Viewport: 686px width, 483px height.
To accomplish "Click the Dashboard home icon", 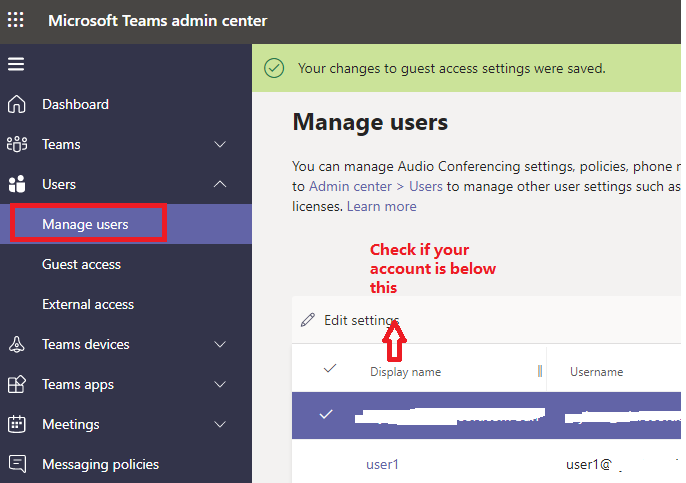I will tap(17, 104).
